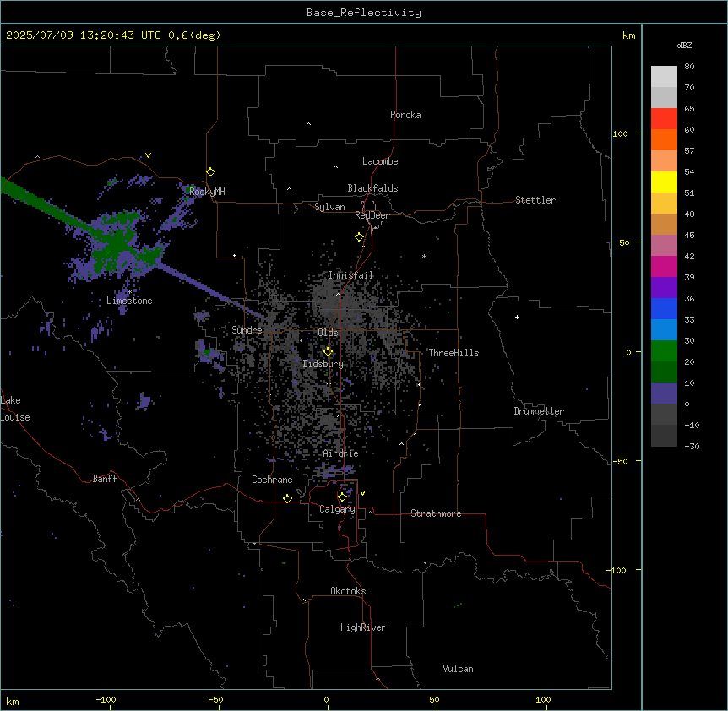Click the Innisfail city label
Image resolution: width=728 pixels, height=711 pixels.
(x=350, y=275)
